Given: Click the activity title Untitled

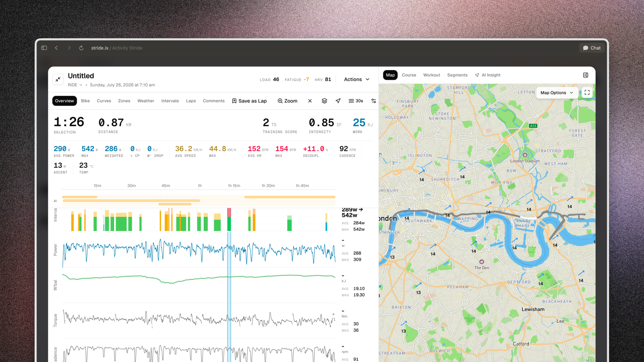Looking at the screenshot, I should click(x=81, y=76).
